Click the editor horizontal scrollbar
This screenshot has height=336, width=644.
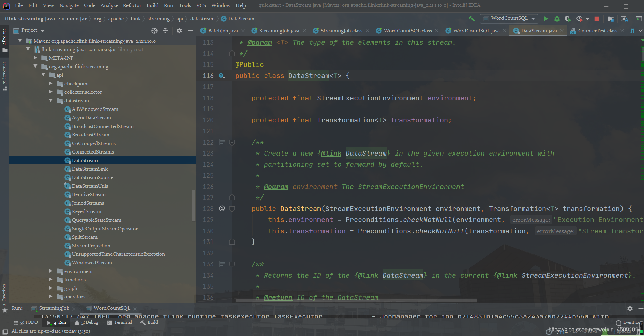356,301
